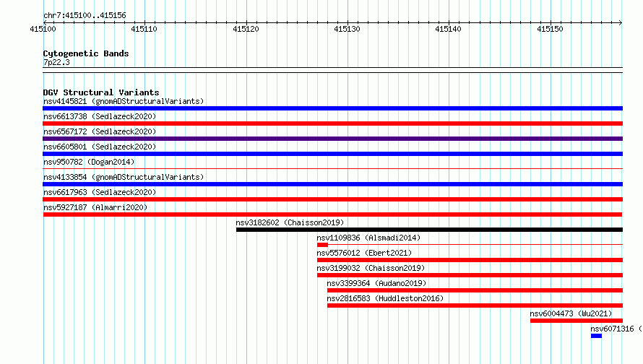Image resolution: width=643 pixels, height=364 pixels.
Task: Click ruler position 415150
Action: pos(550,29)
